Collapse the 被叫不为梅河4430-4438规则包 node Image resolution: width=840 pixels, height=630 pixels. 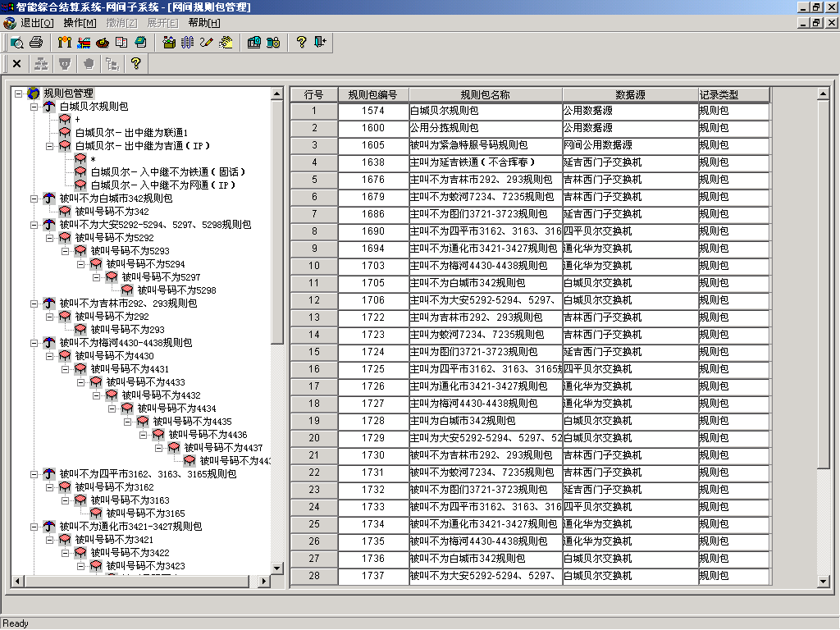pyautogui.click(x=34, y=343)
